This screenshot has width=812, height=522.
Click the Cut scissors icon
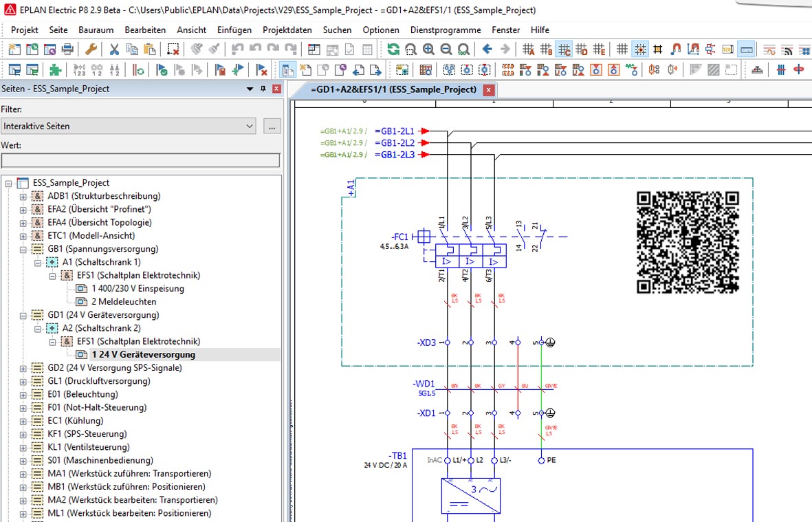pos(114,50)
